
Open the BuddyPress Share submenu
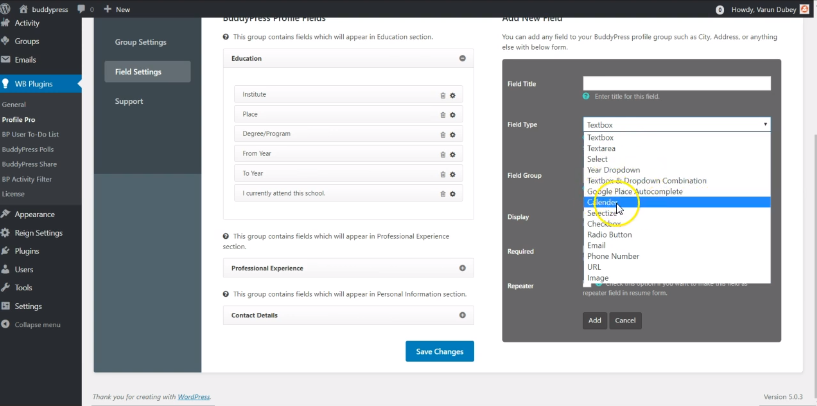pyautogui.click(x=29, y=164)
